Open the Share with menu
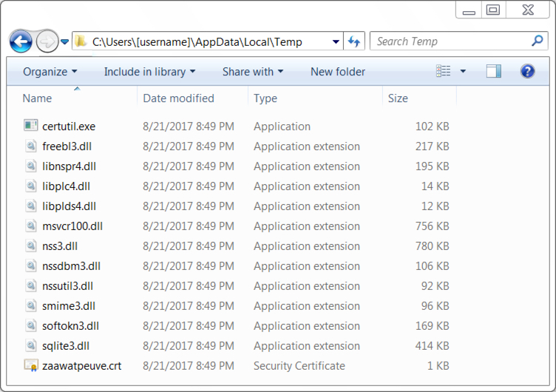This screenshot has height=392, width=556. point(253,72)
